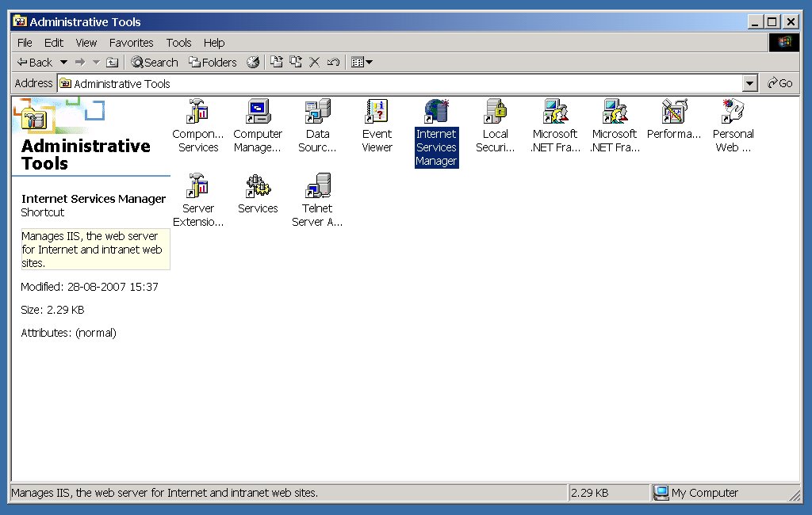Select the Internet Services Manager icon
The width and height of the screenshot is (812, 515).
(x=437, y=132)
